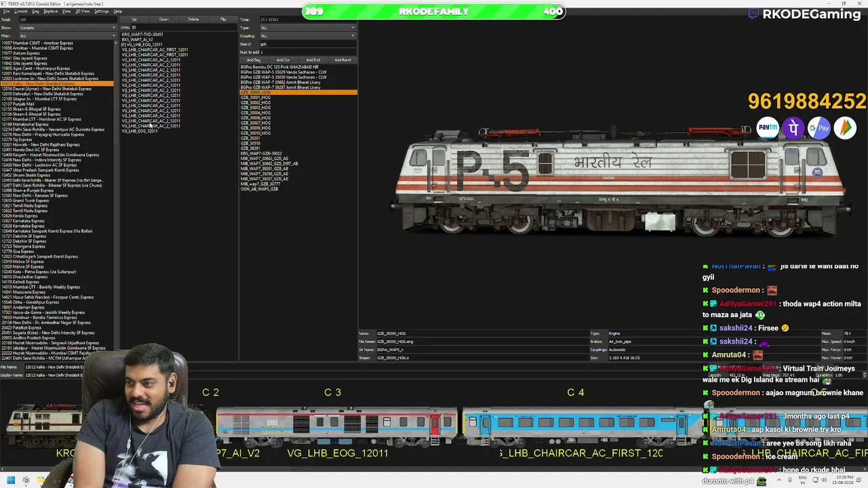868x488 pixels.
Task: Move selected unit with Up button
Action: 134,20
